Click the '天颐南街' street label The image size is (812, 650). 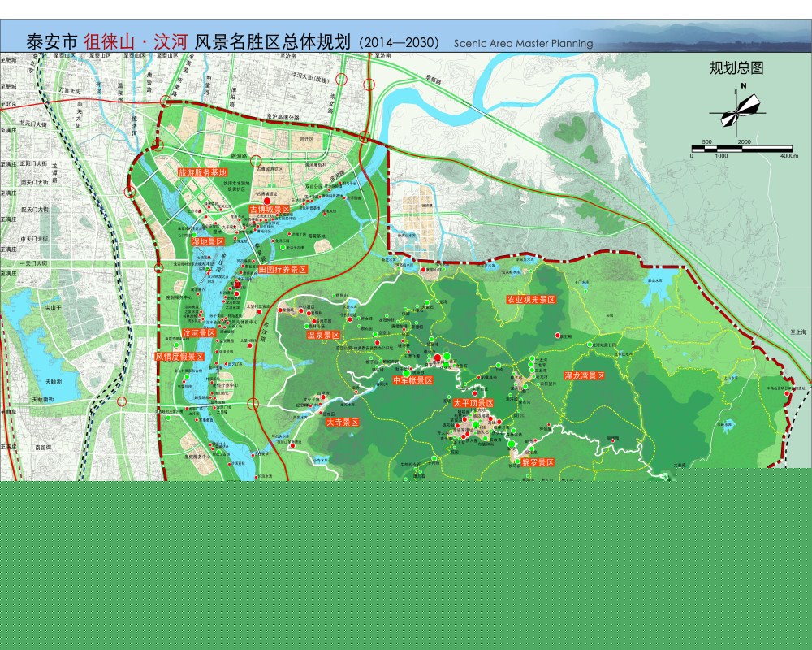click(43, 400)
